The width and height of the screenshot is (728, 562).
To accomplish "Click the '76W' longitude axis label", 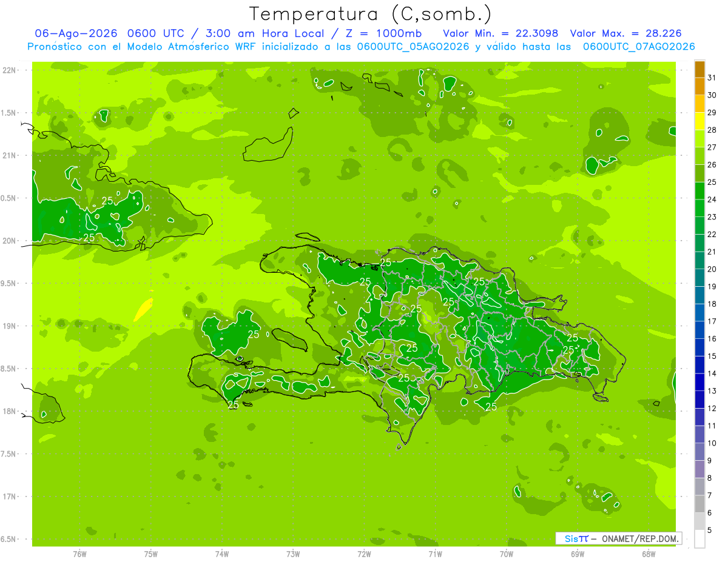I will [x=79, y=554].
